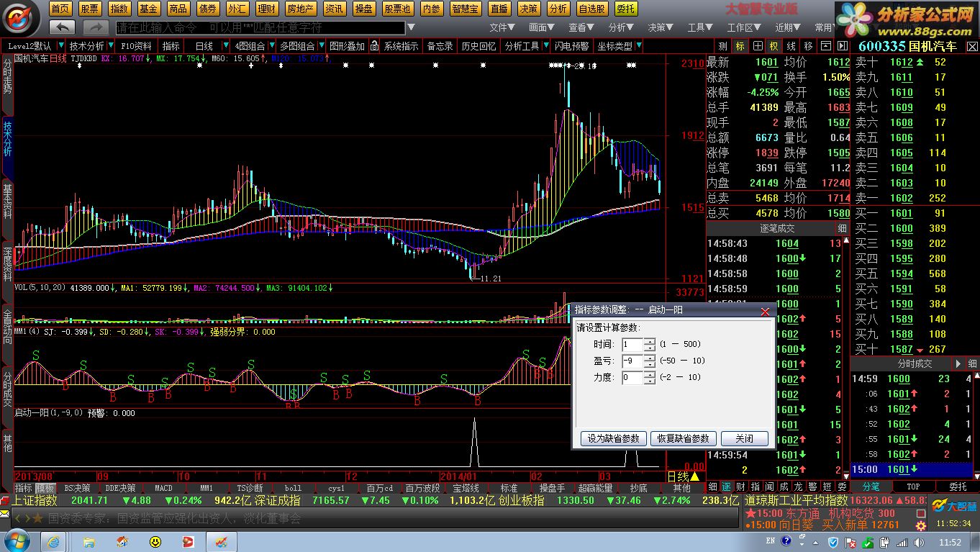This screenshot has height=552, width=980.
Task: Expand the 技术分析 dropdown arrow
Action: 111,46
